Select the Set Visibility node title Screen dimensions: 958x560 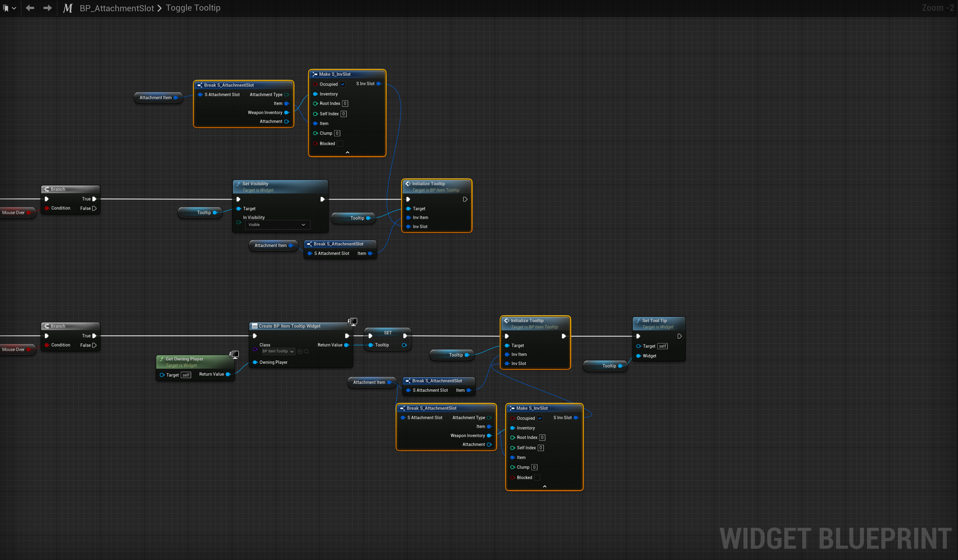tap(255, 183)
